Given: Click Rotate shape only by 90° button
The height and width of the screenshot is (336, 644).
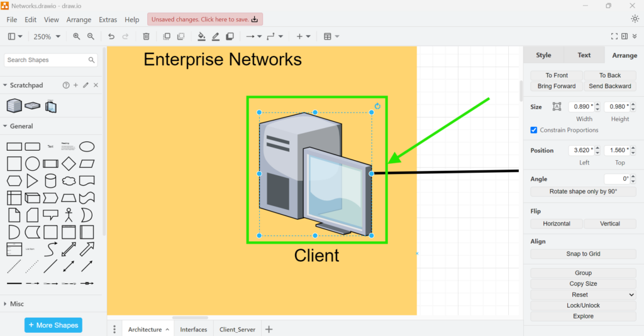Looking at the screenshot, I should (x=583, y=192).
